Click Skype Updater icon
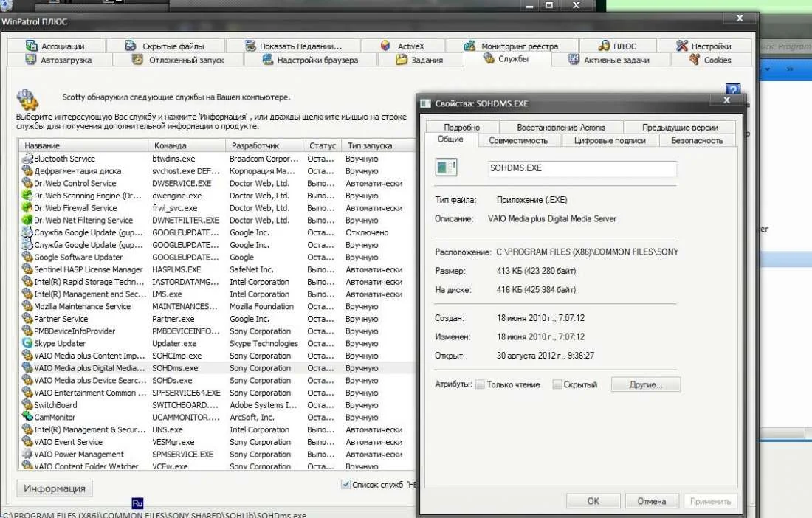812x518 pixels. coord(27,343)
